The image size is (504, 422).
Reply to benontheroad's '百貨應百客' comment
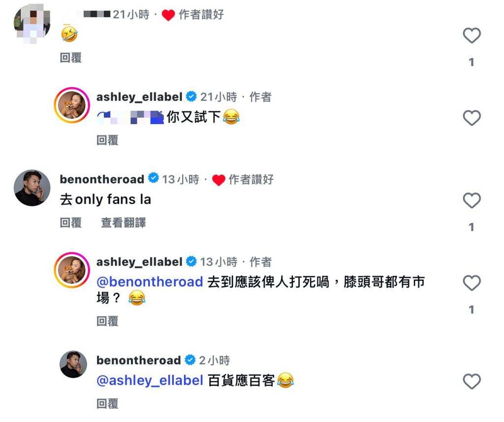point(107,404)
